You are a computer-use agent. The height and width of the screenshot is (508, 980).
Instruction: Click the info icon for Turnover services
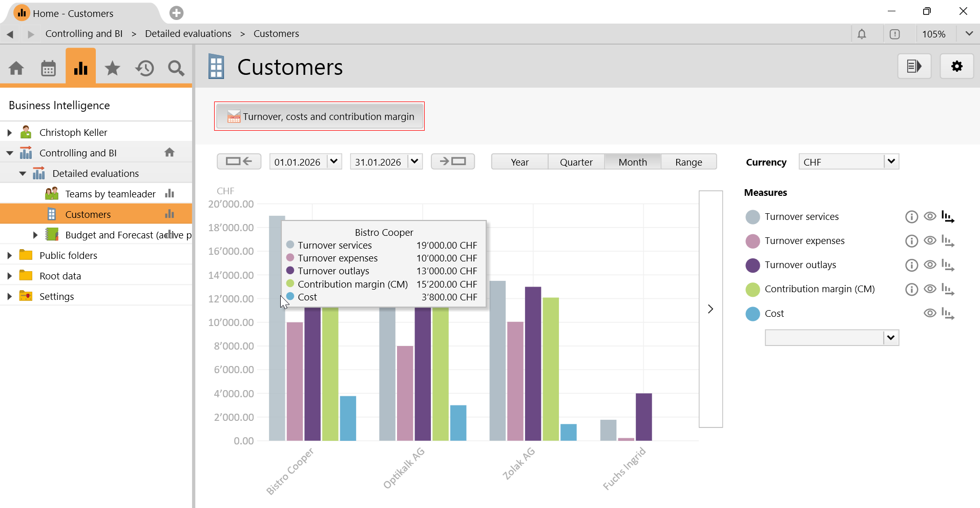[x=911, y=217]
